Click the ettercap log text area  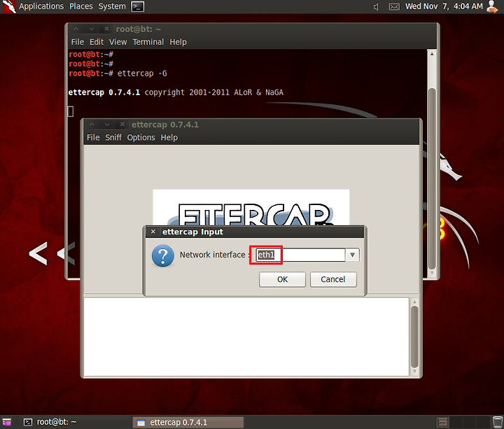246,336
